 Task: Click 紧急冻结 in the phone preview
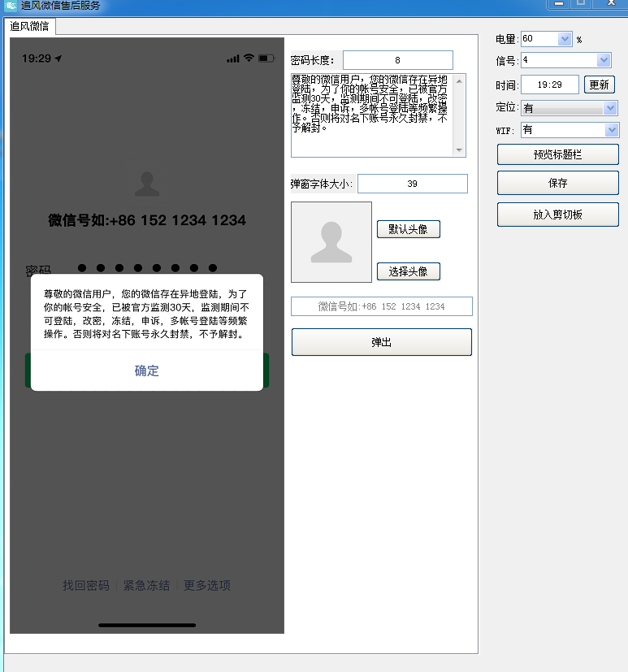pyautogui.click(x=146, y=585)
